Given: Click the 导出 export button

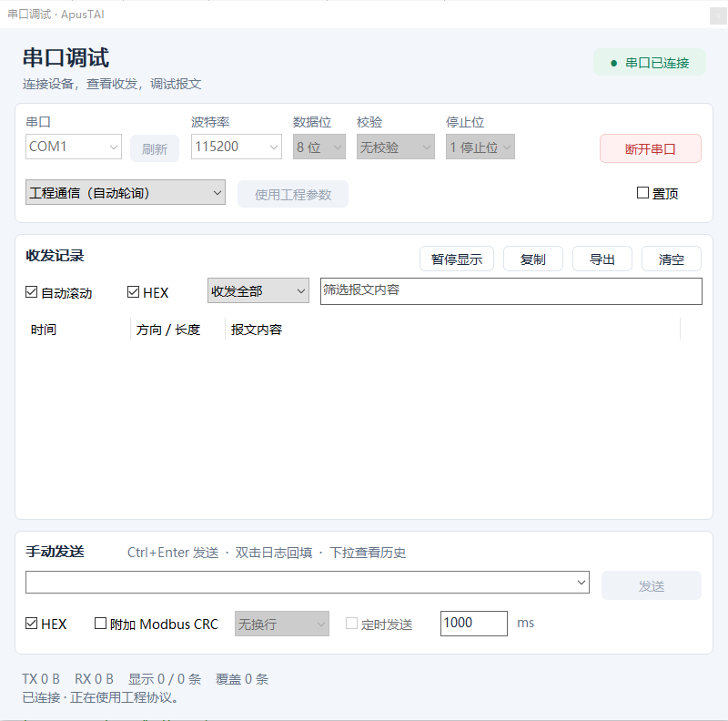Looking at the screenshot, I should tap(602, 259).
